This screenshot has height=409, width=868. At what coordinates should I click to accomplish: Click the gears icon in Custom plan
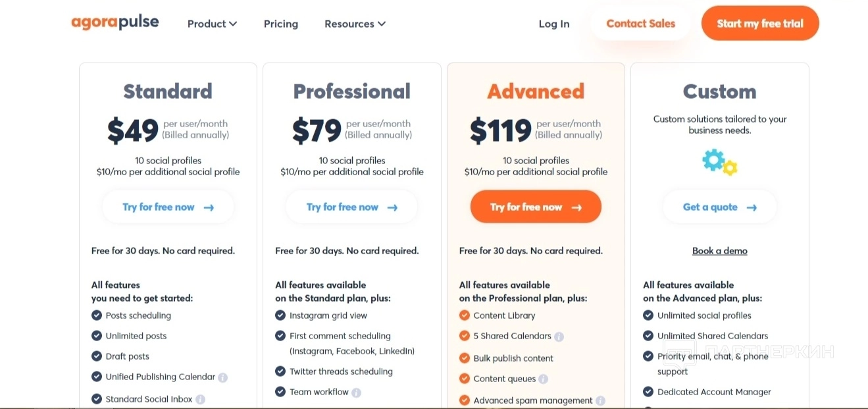719,161
